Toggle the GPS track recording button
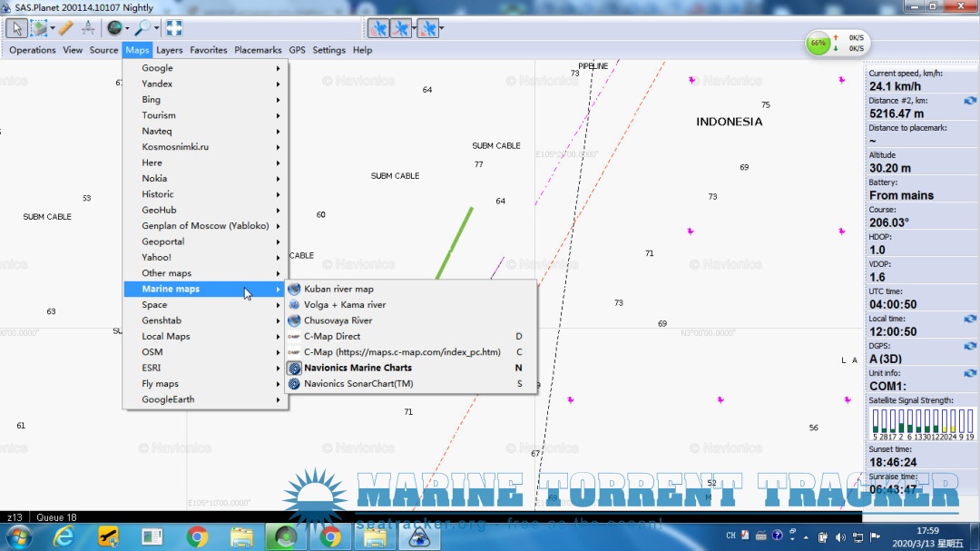The width and height of the screenshot is (980, 551). click(400, 28)
